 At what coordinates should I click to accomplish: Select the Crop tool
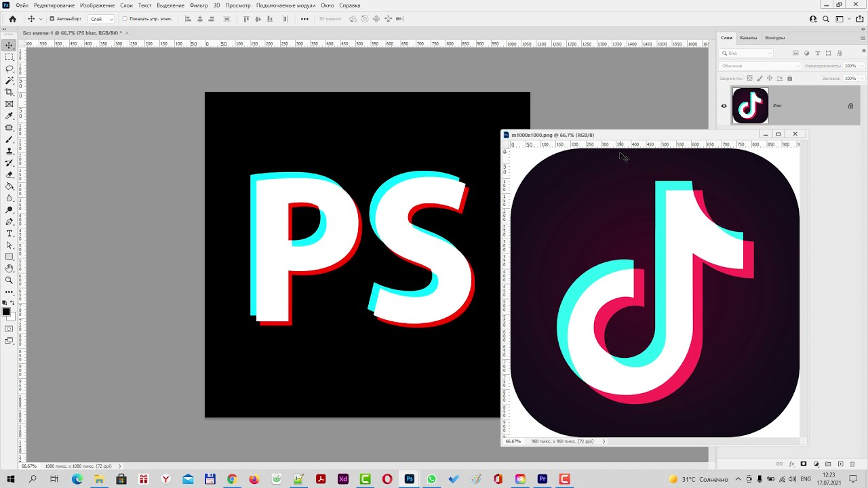coord(9,92)
